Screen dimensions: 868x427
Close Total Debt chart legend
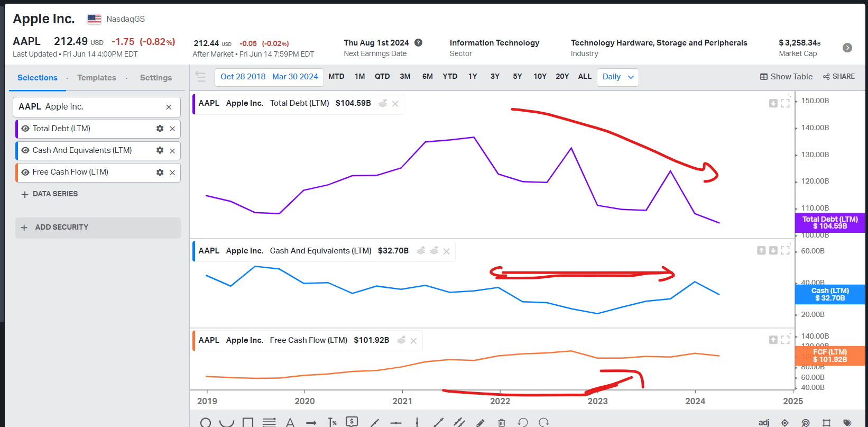click(395, 104)
